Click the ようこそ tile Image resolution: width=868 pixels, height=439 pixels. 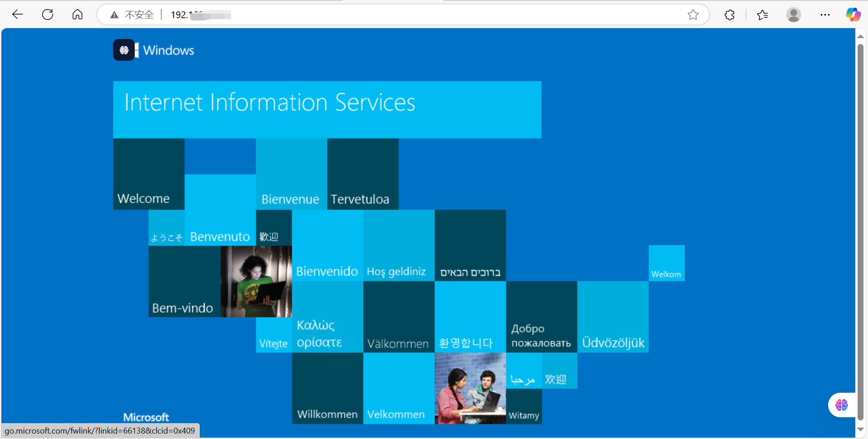[166, 228]
